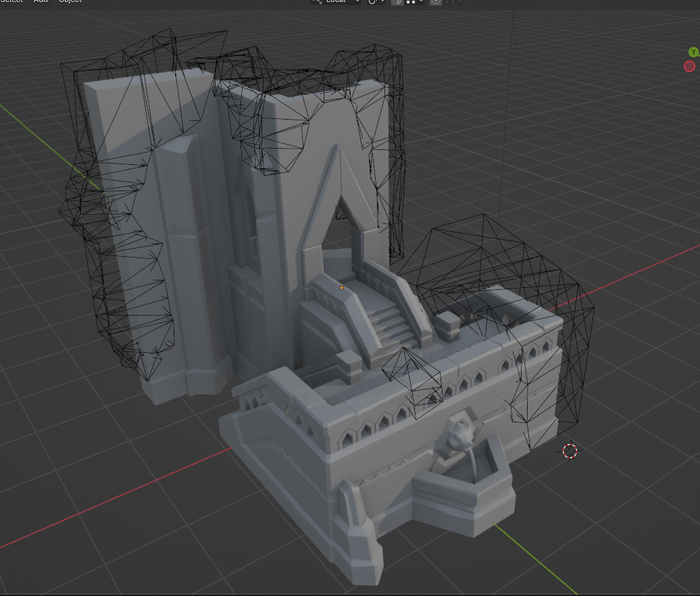
Task: Open the pivot point dropdown
Action: [x=376, y=2]
